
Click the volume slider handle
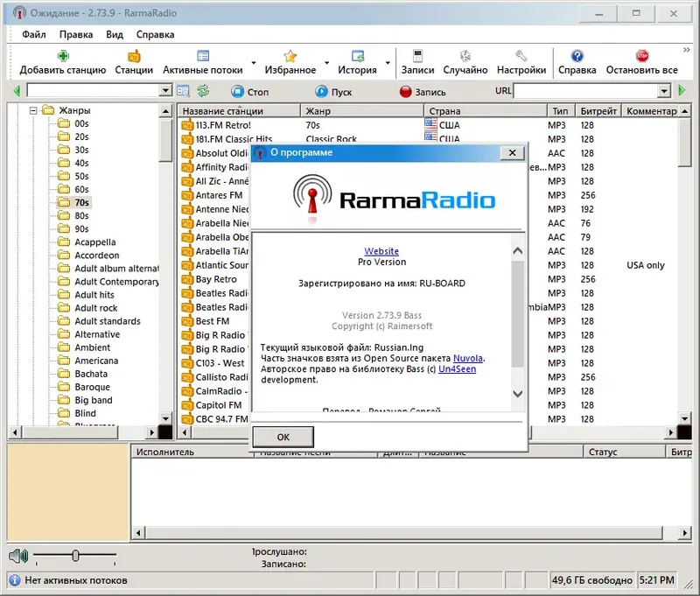point(76,555)
